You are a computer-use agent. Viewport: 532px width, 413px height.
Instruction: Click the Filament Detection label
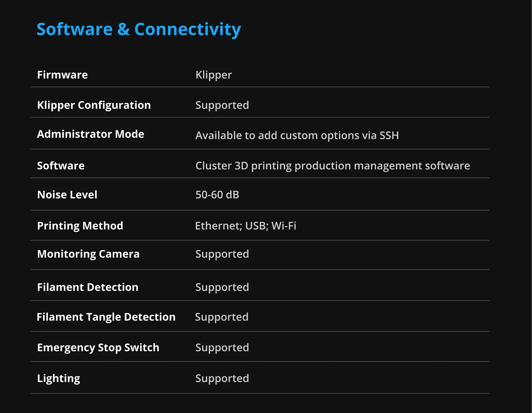88,287
